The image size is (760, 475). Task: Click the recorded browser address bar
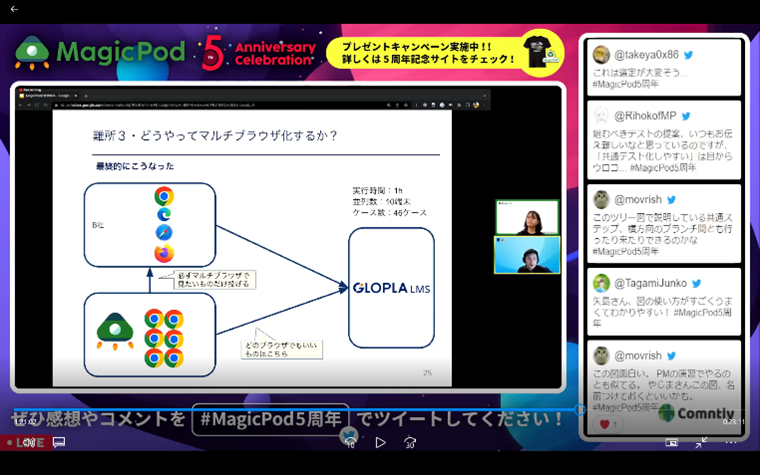[218, 105]
